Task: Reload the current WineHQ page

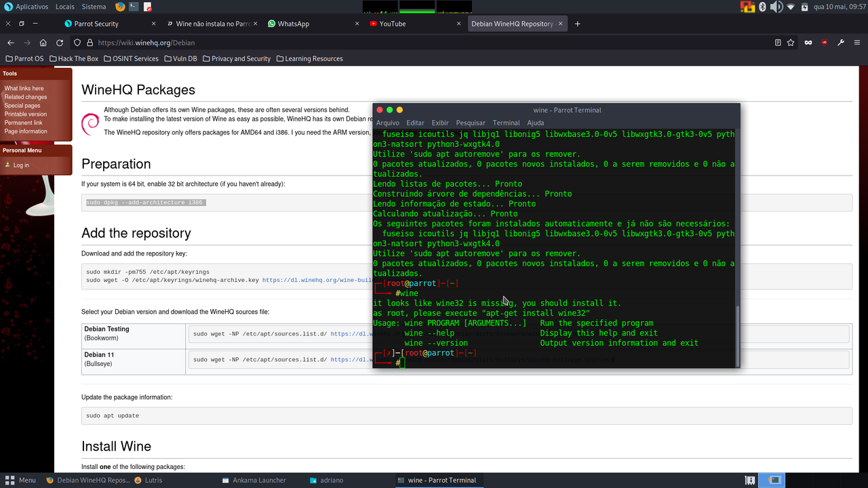Action: 60,43
